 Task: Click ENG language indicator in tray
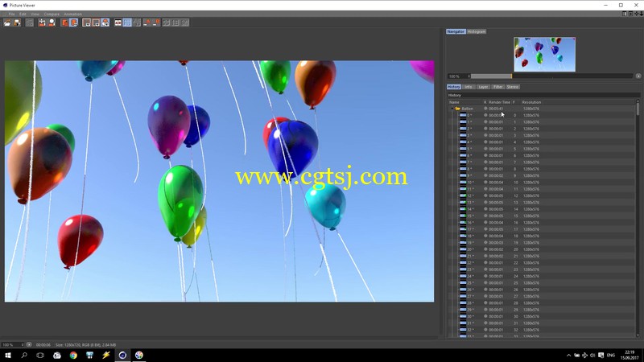click(x=611, y=355)
